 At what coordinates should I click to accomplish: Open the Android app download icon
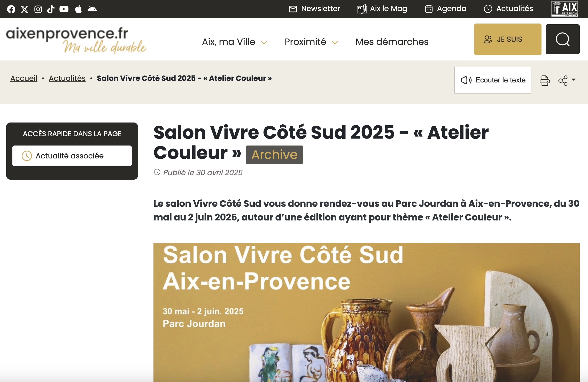(x=92, y=9)
